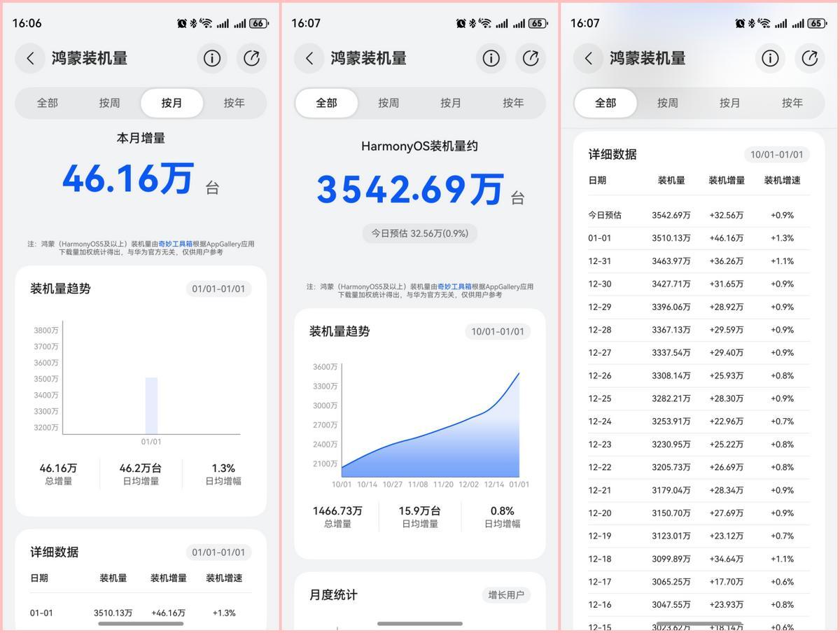
Task: Select the 12-17 row showing 3065.25万
Action: click(x=699, y=582)
